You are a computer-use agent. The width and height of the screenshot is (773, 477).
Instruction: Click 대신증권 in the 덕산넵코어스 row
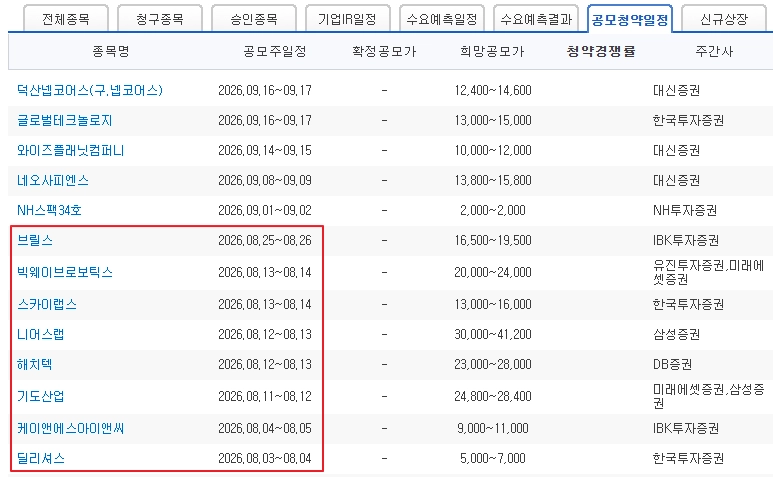(676, 90)
